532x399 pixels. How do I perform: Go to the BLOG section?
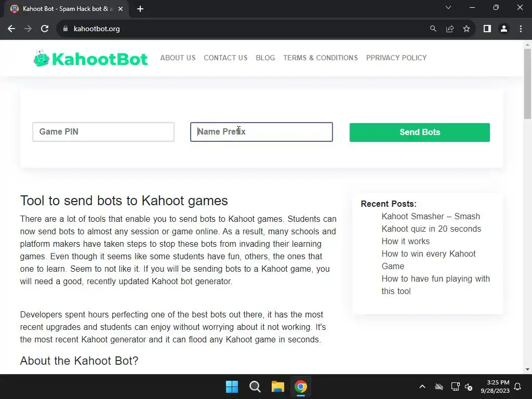point(265,58)
